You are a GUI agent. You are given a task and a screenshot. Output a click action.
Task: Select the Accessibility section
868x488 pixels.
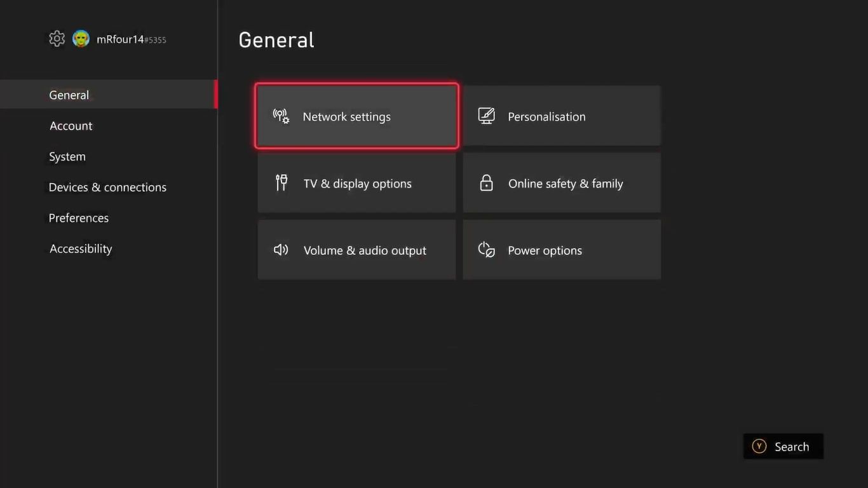tap(80, 248)
